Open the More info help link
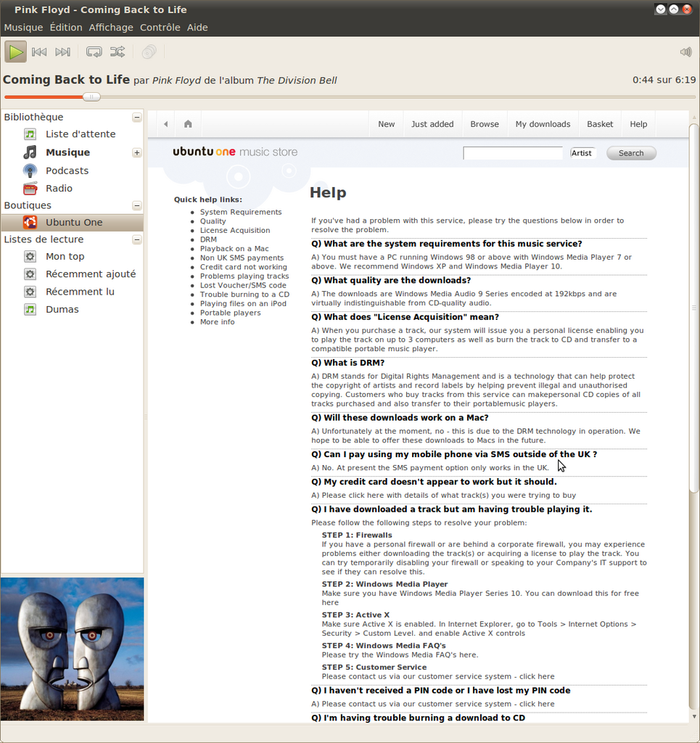 point(217,322)
